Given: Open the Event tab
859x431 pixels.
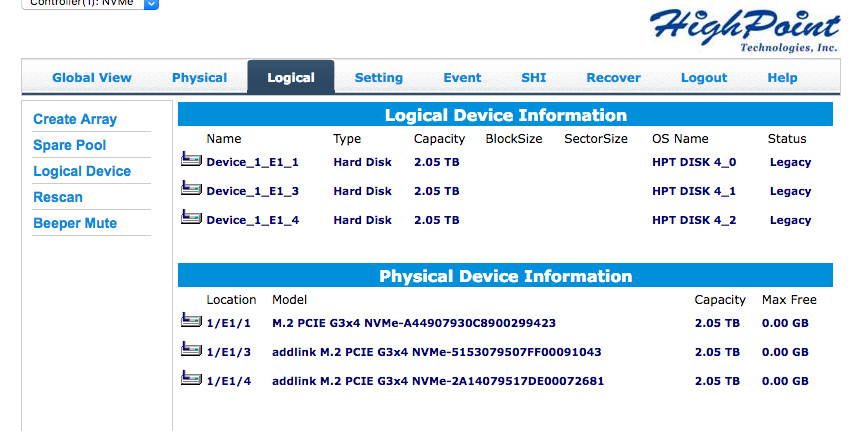Looking at the screenshot, I should click(462, 78).
